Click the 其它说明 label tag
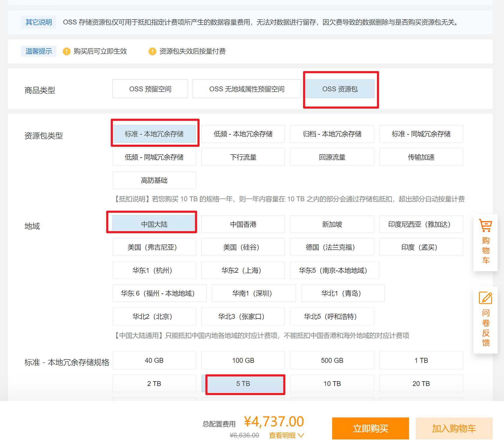The width and height of the screenshot is (504, 448). pyautogui.click(x=39, y=22)
